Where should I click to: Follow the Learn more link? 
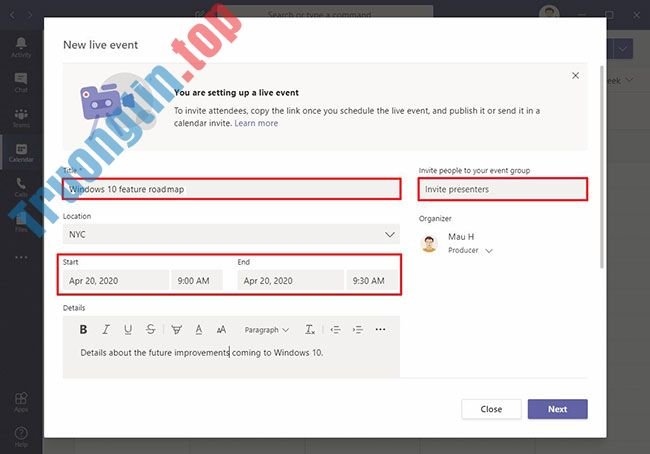[x=256, y=123]
